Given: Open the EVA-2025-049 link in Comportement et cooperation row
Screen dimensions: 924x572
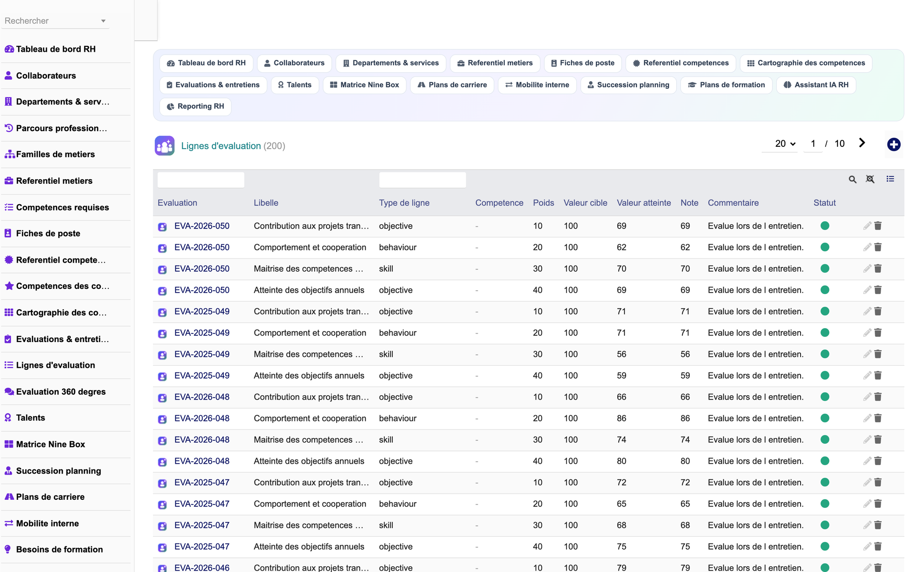Looking at the screenshot, I should click(202, 333).
